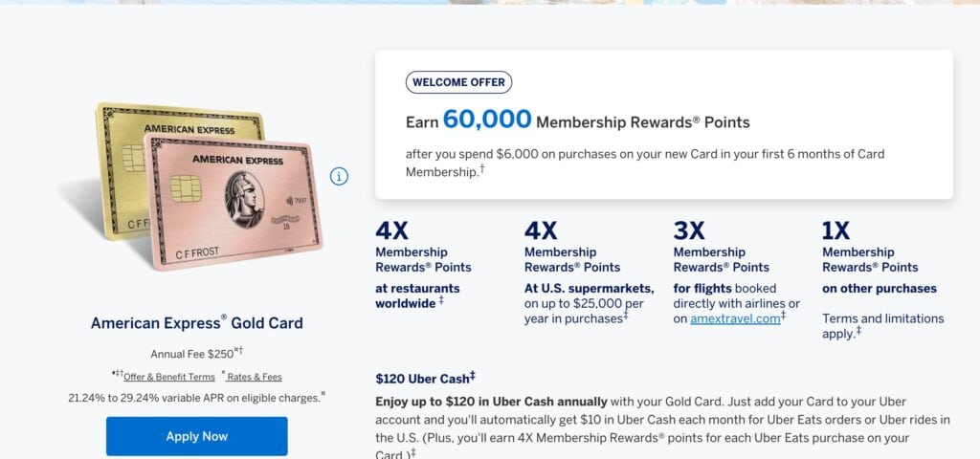Click the 60,000 points offer number
Image resolution: width=980 pixels, height=459 pixels.
coord(487,120)
